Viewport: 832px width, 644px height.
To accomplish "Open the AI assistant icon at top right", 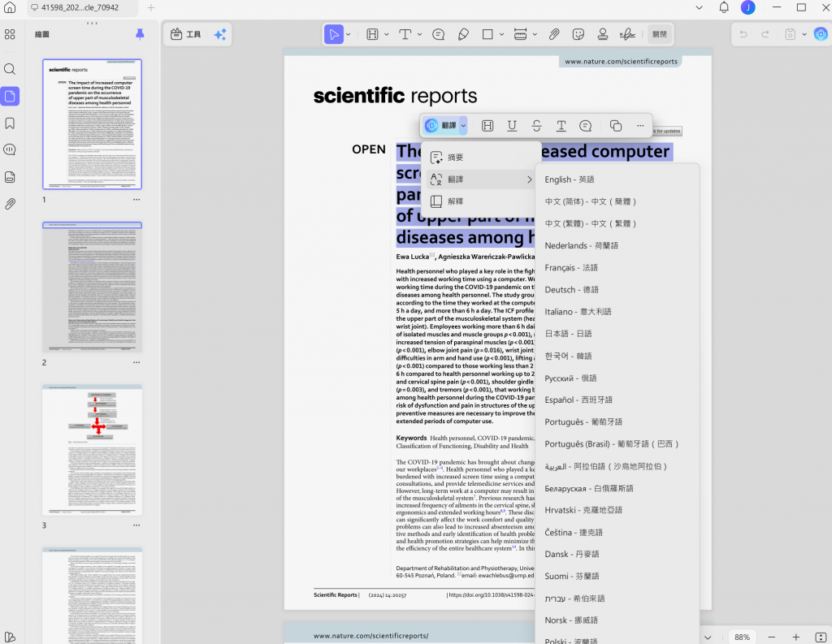I will point(821,34).
